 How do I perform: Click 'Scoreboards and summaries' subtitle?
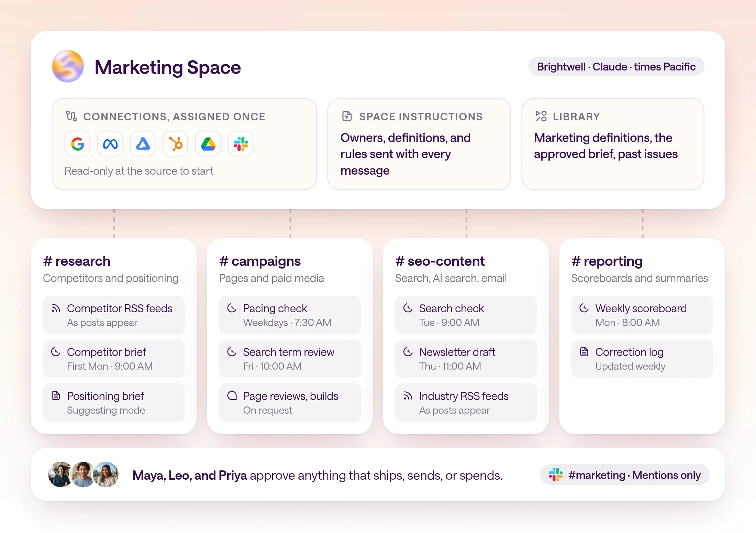click(x=640, y=278)
